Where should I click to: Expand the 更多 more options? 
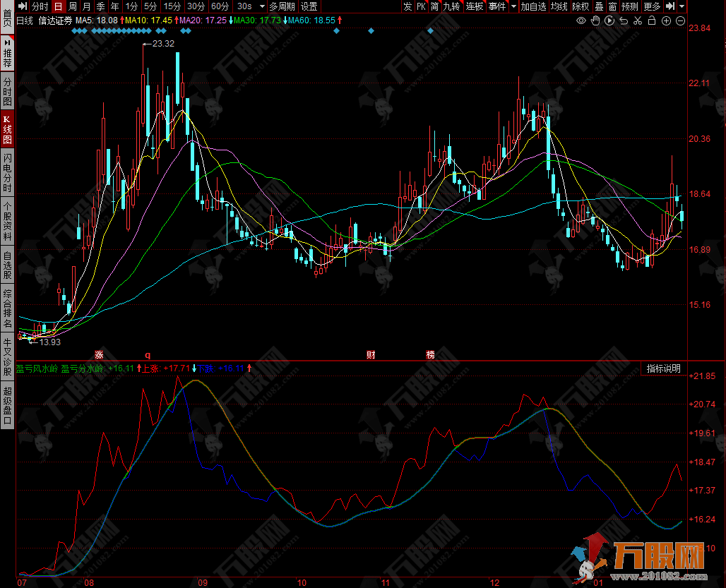click(652, 6)
